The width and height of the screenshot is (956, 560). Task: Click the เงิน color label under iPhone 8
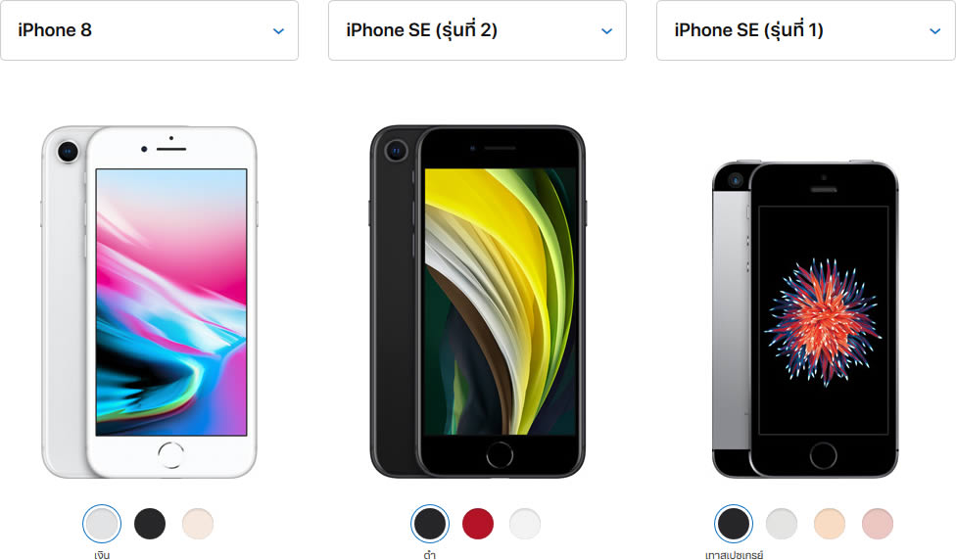coord(102,555)
